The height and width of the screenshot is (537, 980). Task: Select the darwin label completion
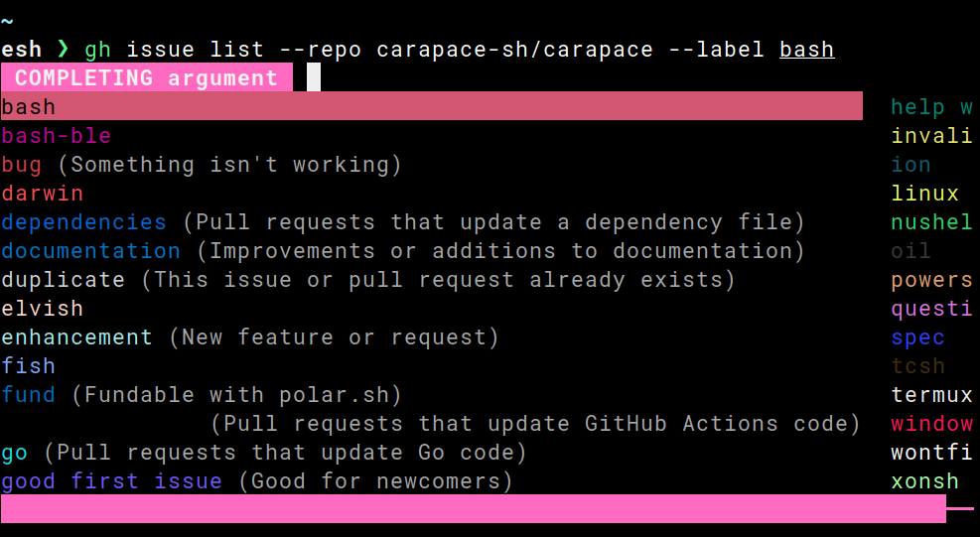pyautogui.click(x=43, y=193)
